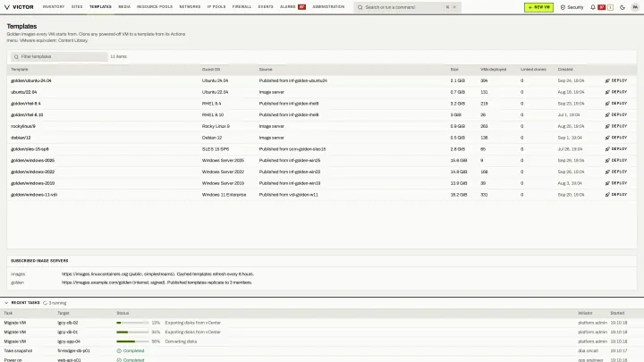644x362 pixels.
Task: Sort by the Guest OS column header
Action: pyautogui.click(x=211, y=70)
